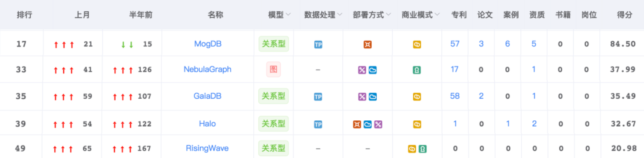Image resolution: width=644 pixels, height=158 pixels.
Task: Click the TP icon in the MogDB row
Action: (x=318, y=45)
